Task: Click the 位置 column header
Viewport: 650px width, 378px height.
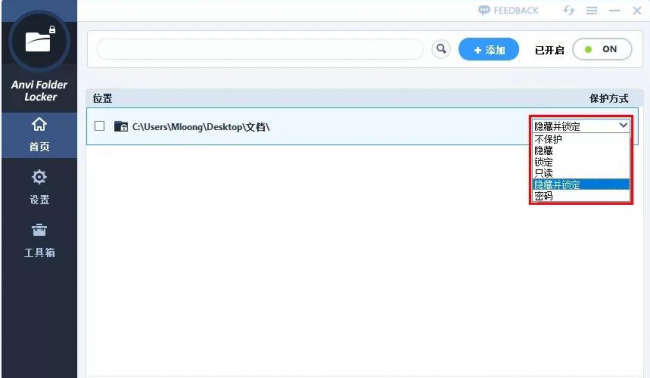Action: click(102, 99)
